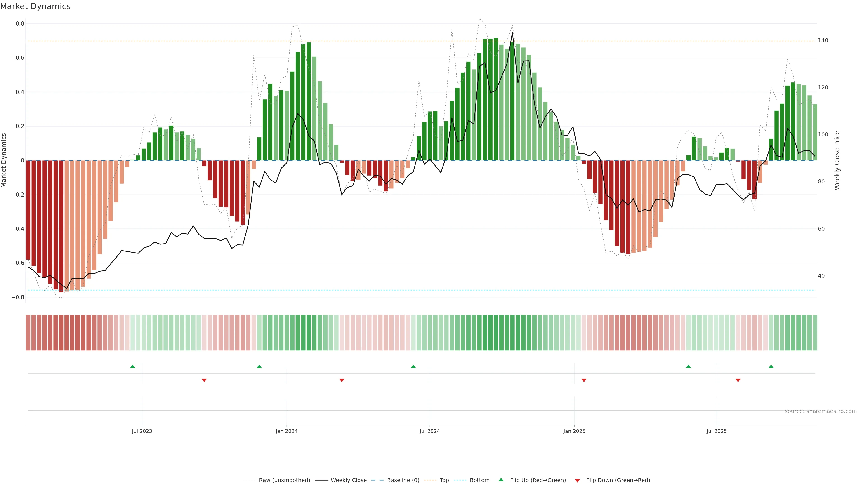The width and height of the screenshot is (868, 488).
Task: Toggle the Top threshold legend entry
Action: [x=444, y=480]
